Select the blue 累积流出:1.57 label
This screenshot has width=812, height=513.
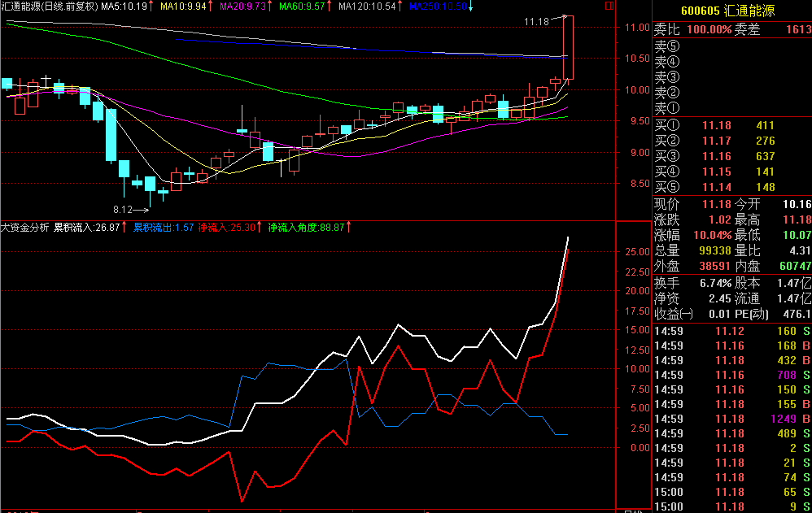click(164, 228)
